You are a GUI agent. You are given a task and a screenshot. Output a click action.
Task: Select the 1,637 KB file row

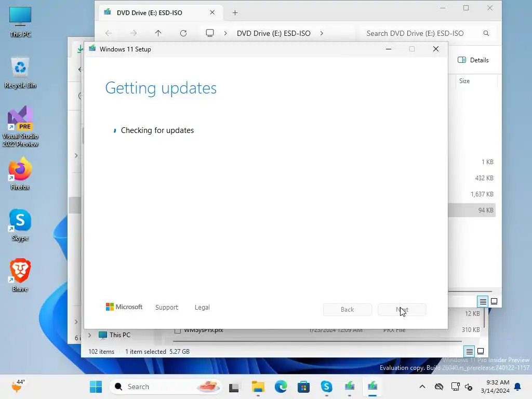click(472, 194)
